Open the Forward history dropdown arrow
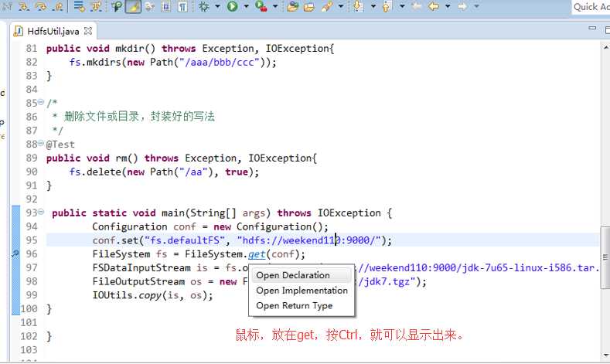 click(x=476, y=7)
